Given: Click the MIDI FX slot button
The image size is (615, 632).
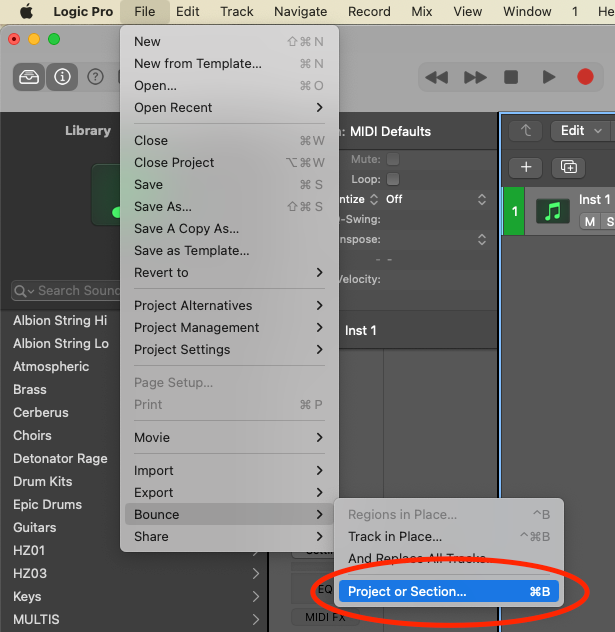Looking at the screenshot, I should (325, 617).
